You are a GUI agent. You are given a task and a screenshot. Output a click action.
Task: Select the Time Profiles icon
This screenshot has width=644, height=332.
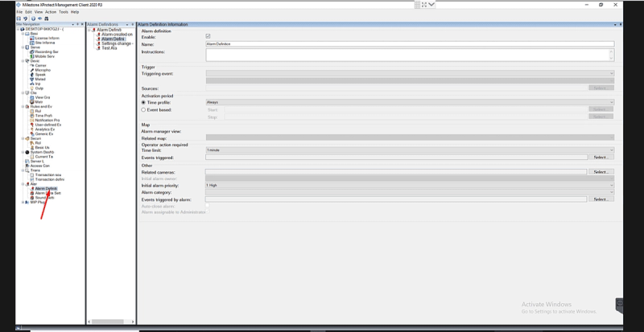(32, 116)
